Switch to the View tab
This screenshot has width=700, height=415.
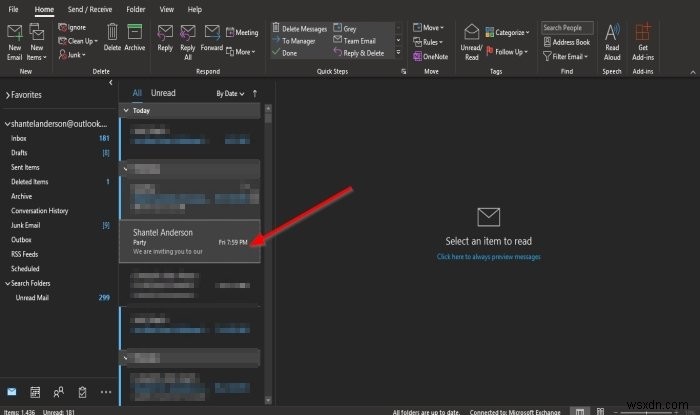coord(167,9)
